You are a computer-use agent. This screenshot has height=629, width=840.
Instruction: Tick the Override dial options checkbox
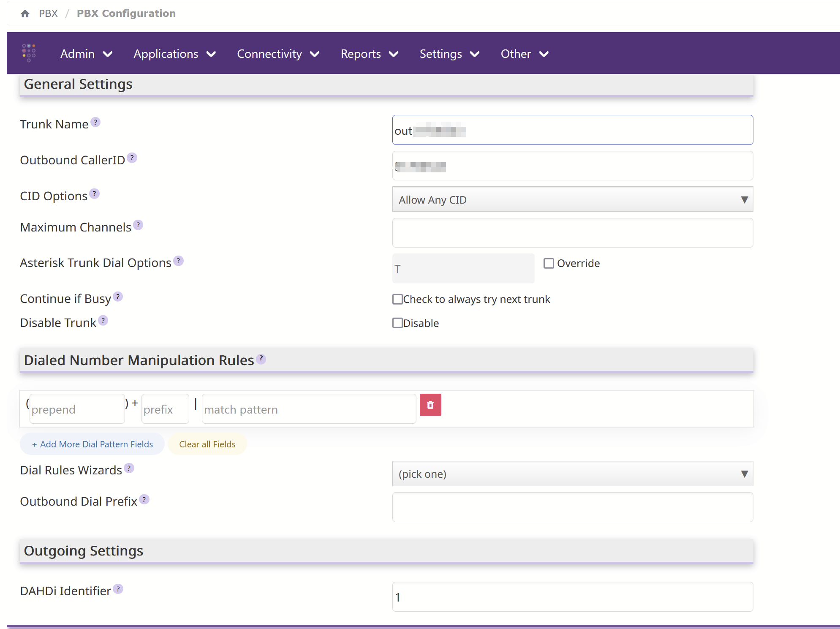click(549, 263)
